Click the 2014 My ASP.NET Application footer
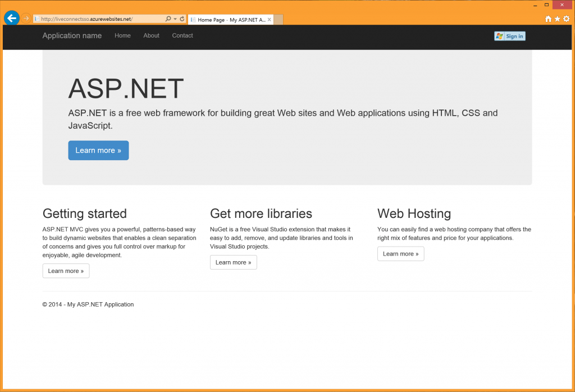The width and height of the screenshot is (575, 392). [88, 304]
